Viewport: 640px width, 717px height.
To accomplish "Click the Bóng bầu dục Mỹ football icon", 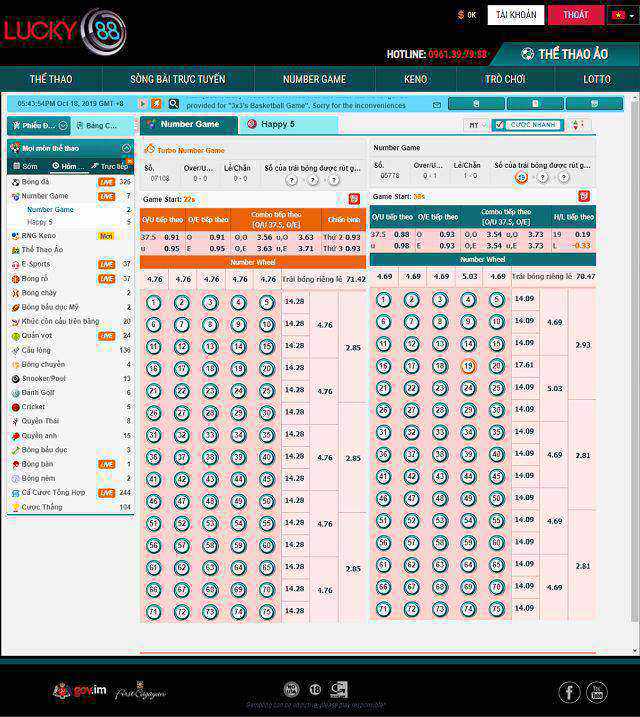I will pos(15,308).
